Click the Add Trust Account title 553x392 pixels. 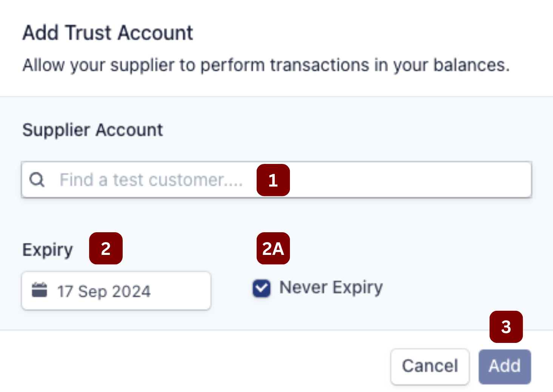108,32
